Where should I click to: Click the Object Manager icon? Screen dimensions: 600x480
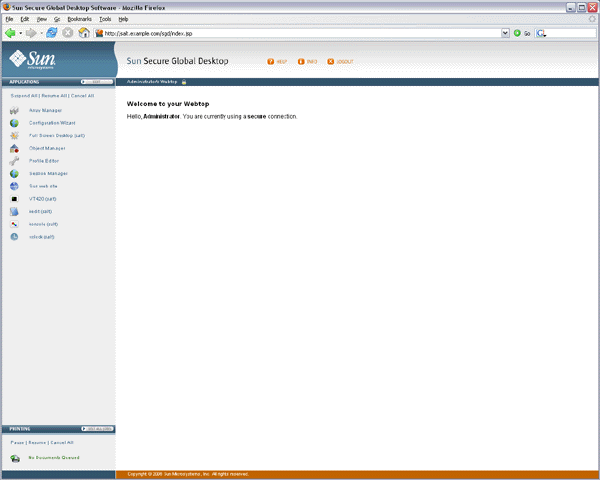click(x=14, y=148)
